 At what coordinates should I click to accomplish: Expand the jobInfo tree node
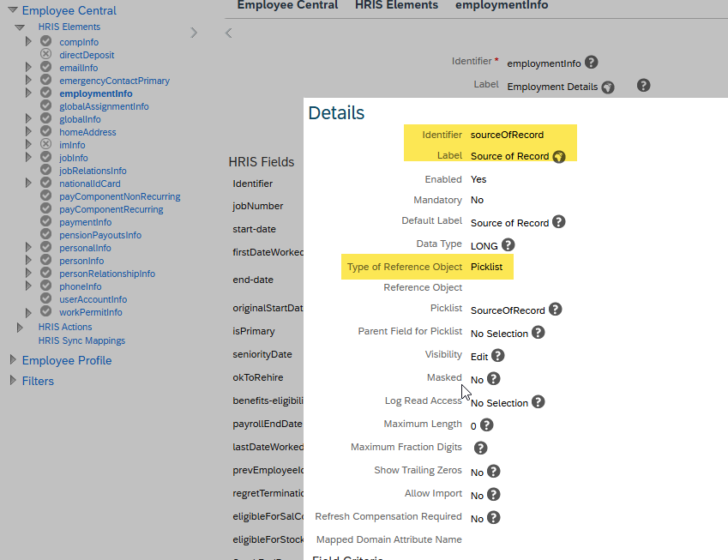(x=28, y=157)
